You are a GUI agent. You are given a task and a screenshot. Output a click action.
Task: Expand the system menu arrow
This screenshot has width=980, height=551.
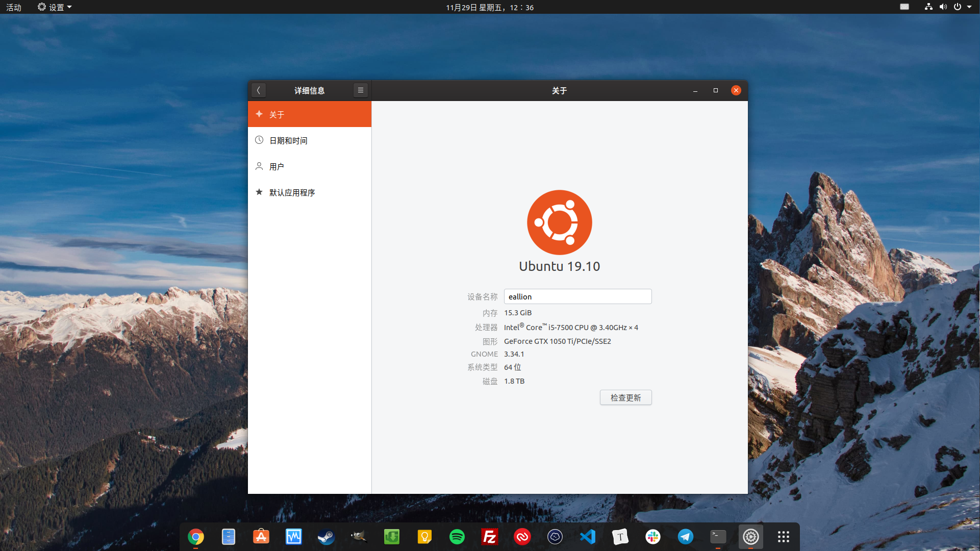[x=969, y=7]
